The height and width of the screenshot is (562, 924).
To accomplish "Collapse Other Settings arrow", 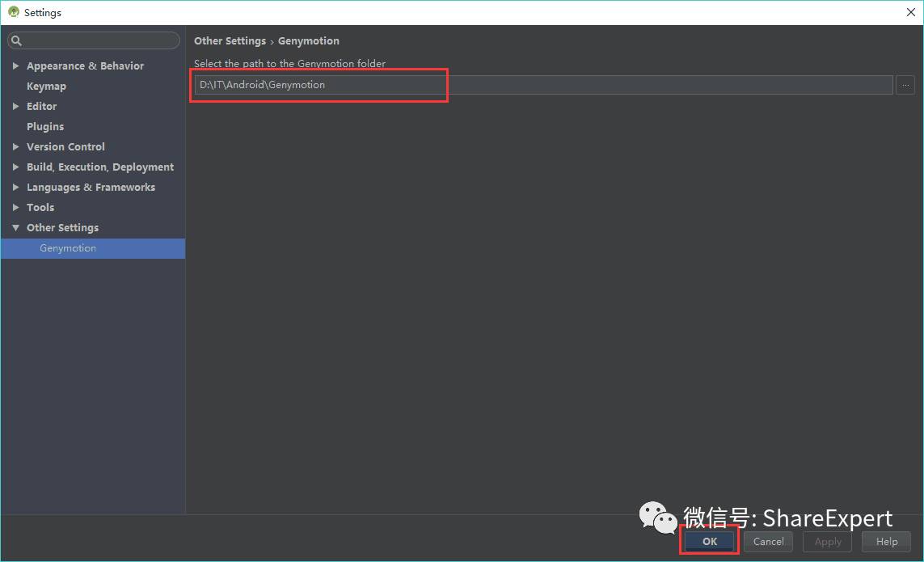I will coord(16,228).
